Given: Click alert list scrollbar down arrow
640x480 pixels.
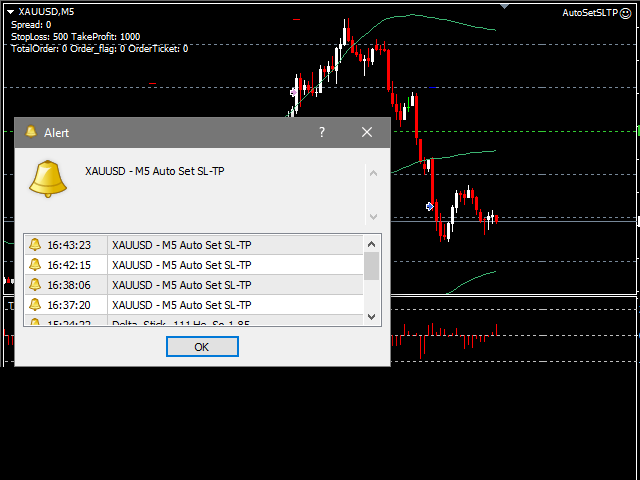Looking at the screenshot, I should (x=372, y=317).
